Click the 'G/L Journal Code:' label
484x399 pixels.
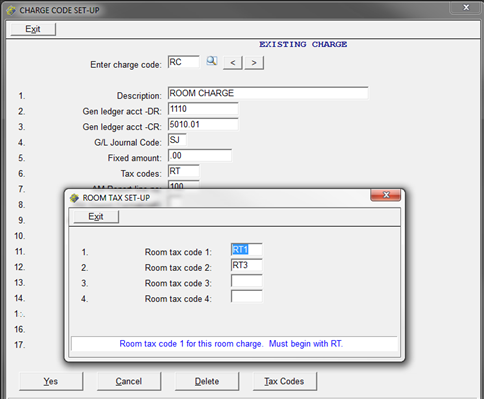click(x=128, y=143)
